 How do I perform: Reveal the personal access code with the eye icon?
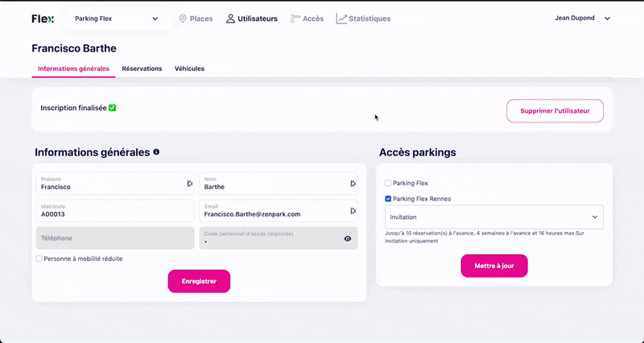tap(348, 238)
